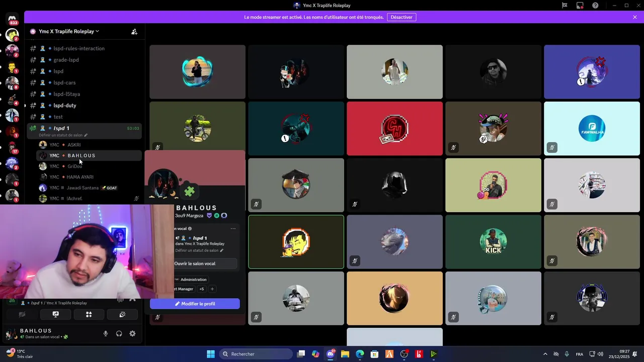This screenshot has width=644, height=362.
Task: Add a role with plus button
Action: tap(212, 289)
